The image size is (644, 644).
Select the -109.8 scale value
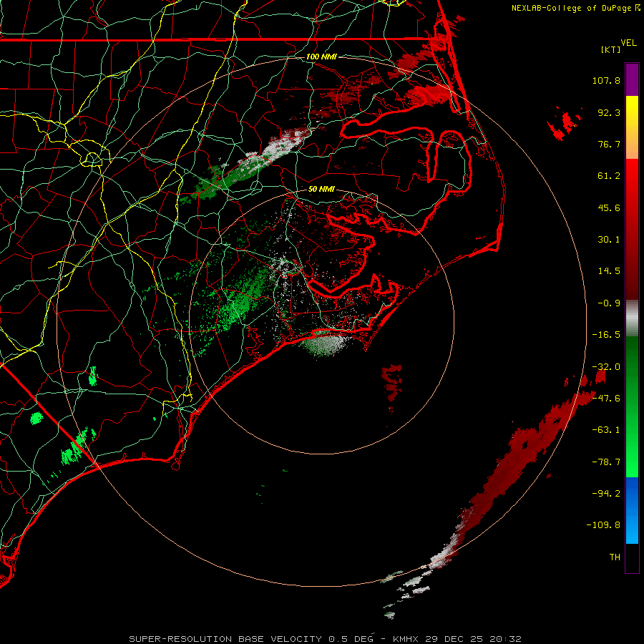pyautogui.click(x=603, y=525)
